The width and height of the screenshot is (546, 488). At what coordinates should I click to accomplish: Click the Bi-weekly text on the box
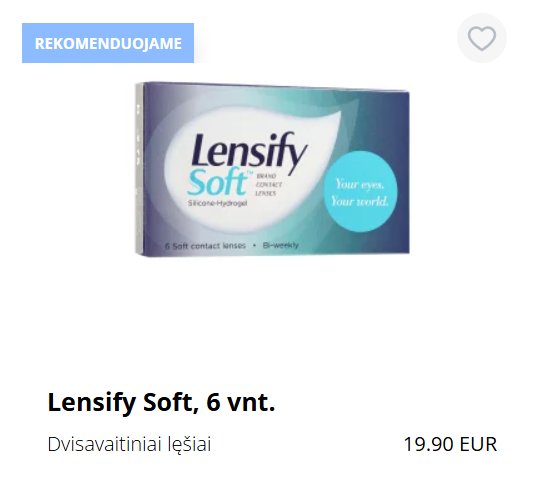[281, 245]
